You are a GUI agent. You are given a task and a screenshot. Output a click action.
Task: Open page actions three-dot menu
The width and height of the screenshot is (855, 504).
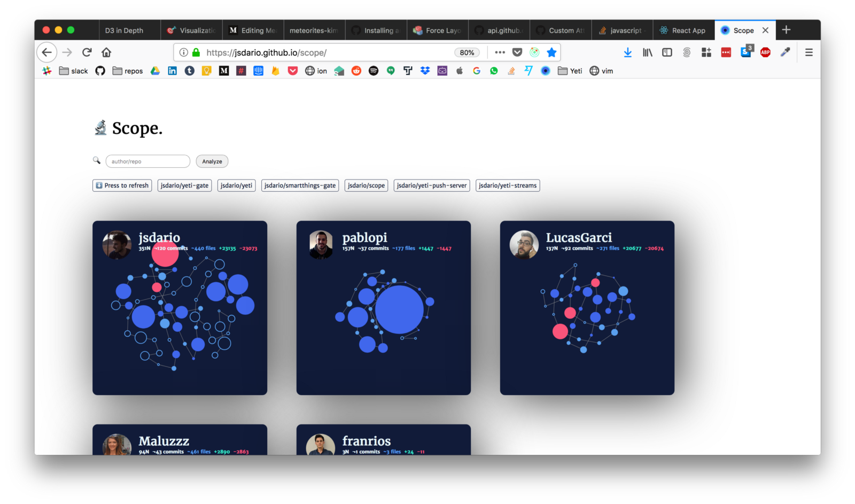click(500, 52)
